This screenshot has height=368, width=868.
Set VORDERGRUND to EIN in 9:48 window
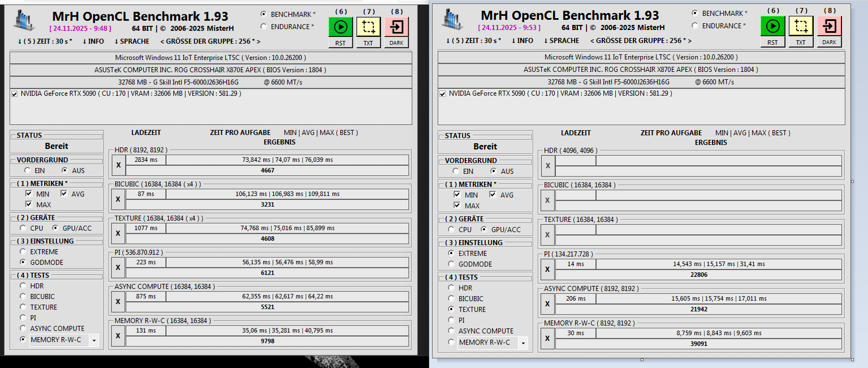tap(28, 170)
